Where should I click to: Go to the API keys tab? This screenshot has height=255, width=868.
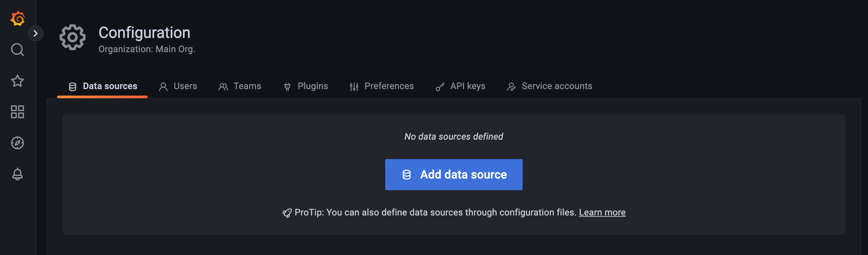460,86
